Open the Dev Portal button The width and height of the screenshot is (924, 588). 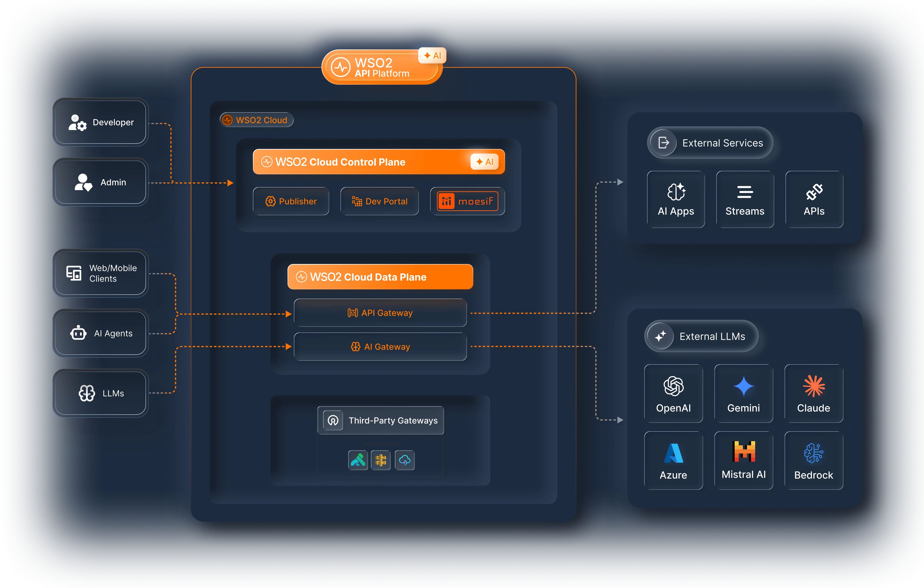click(x=380, y=201)
